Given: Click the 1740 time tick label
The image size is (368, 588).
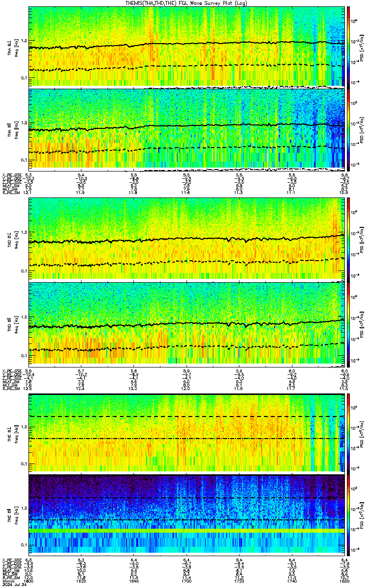Looking at the screenshot, I should [x=292, y=582].
